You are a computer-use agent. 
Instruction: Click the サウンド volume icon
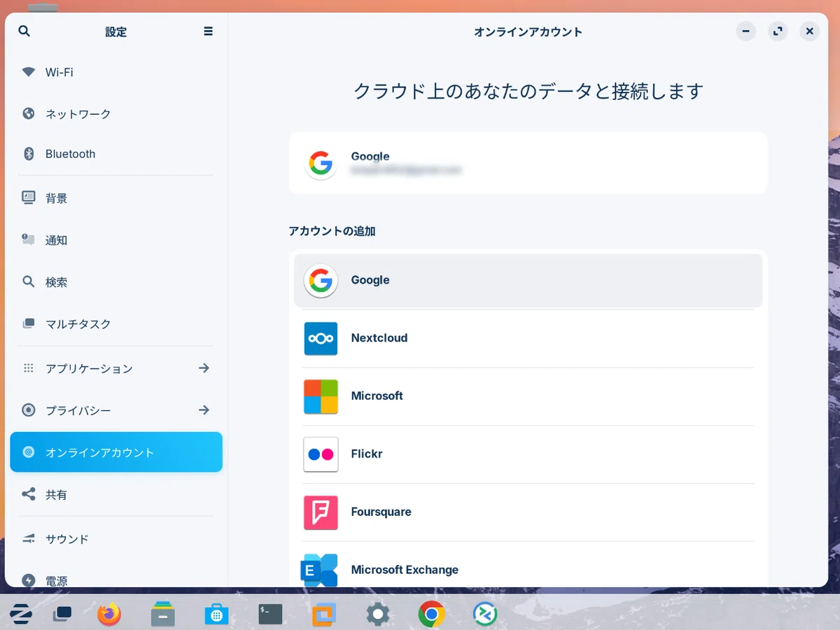(29, 539)
